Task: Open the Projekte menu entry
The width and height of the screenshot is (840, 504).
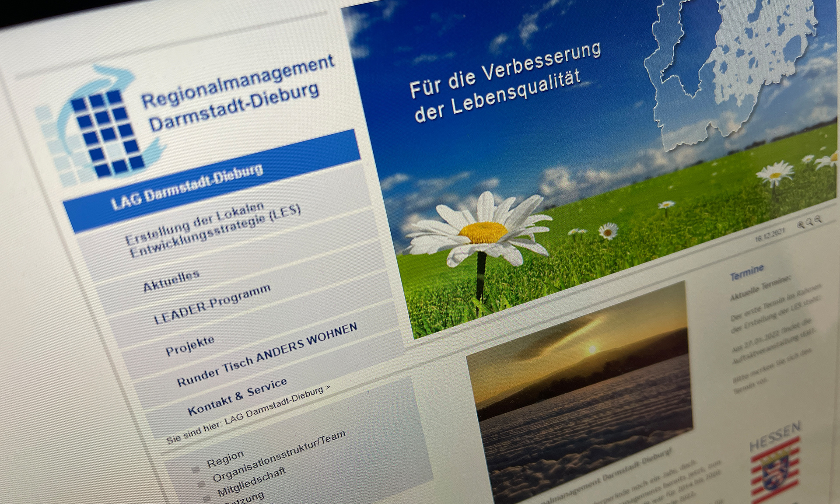Action: [x=190, y=345]
